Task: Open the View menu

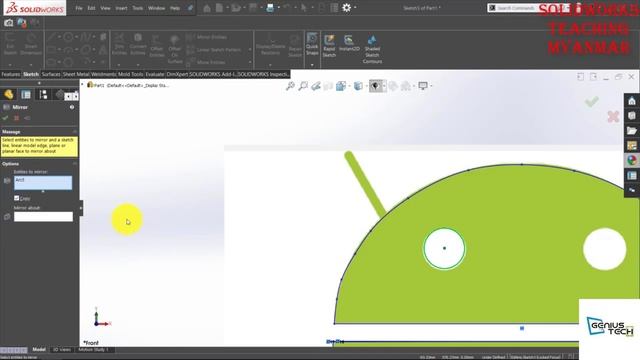Action: [x=105, y=8]
